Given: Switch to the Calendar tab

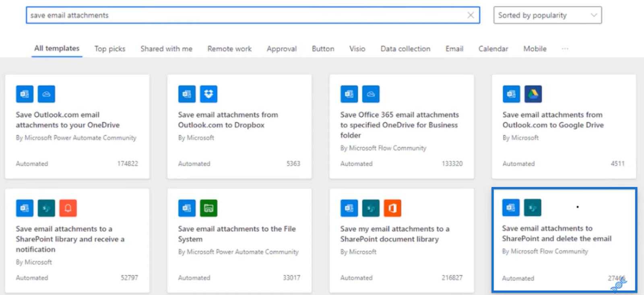Looking at the screenshot, I should [x=493, y=49].
